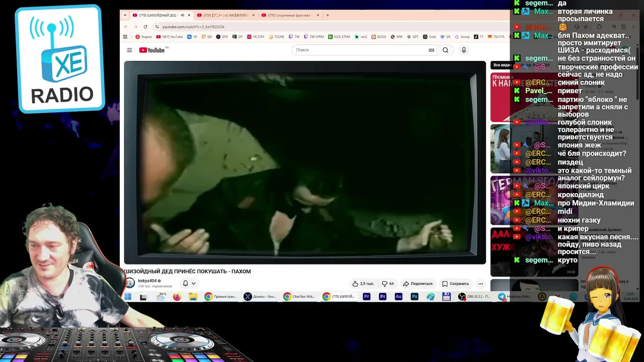Viewport: 644px width, 362px height.
Task: Open the Windows Start menu
Action: click(128, 297)
